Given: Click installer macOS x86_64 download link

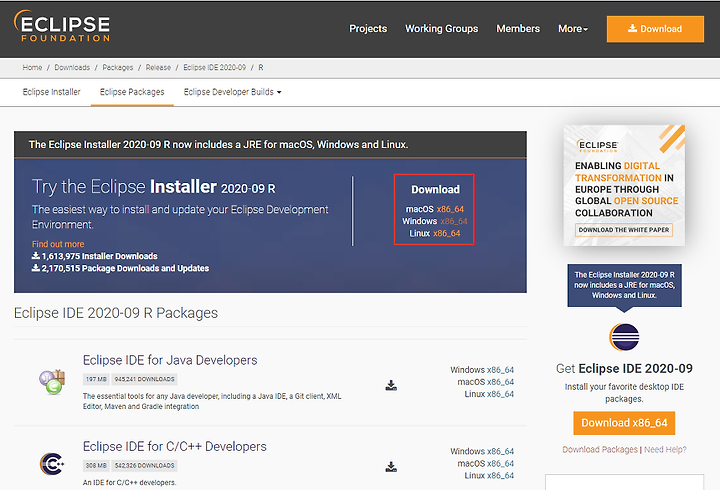Looking at the screenshot, I should pos(450,209).
